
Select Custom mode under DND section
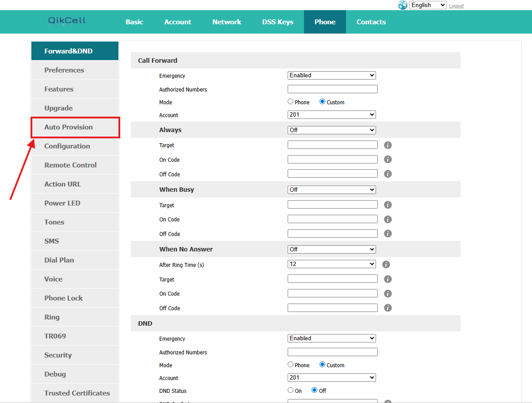pos(323,365)
